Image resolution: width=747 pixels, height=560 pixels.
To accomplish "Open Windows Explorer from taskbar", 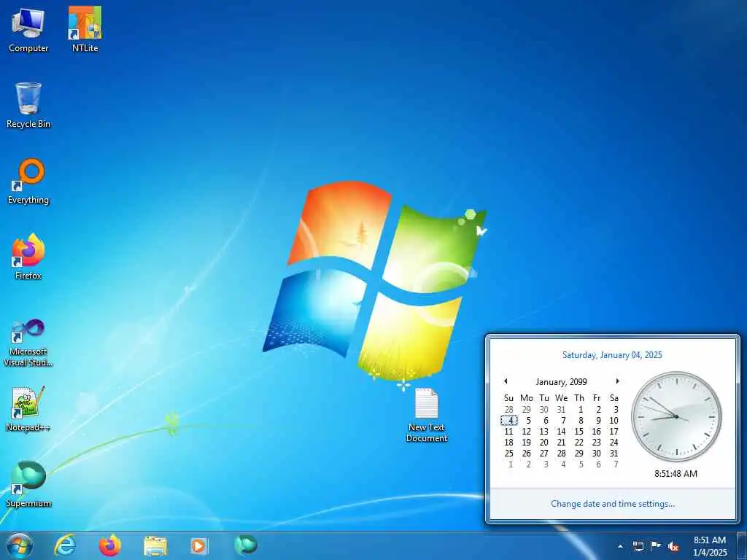I will [155, 545].
